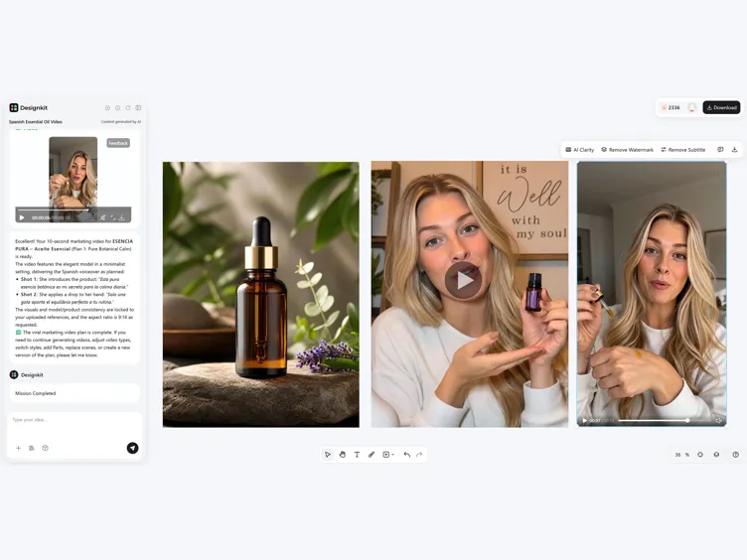
Task: Click the globe icon in the zoom bar
Action: [x=716, y=455]
